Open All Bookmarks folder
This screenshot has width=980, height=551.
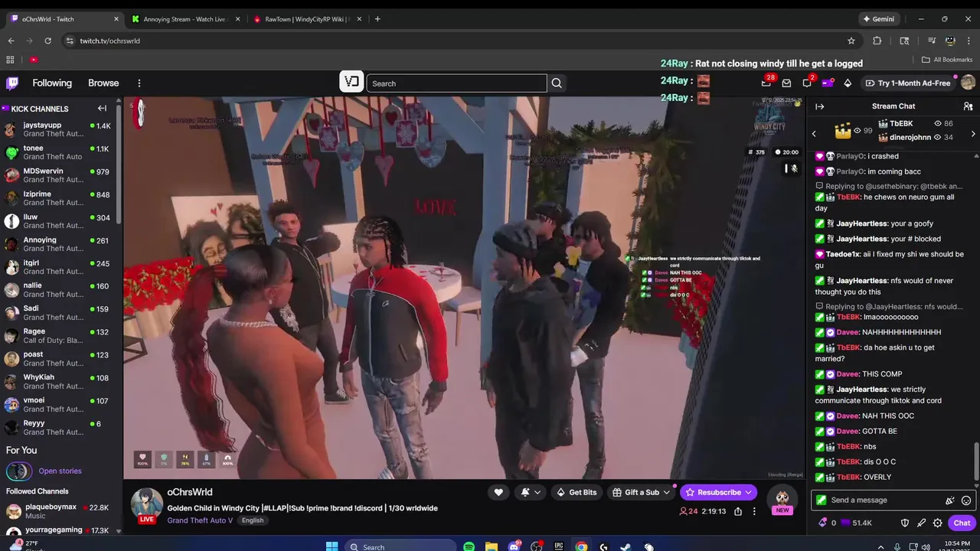coord(947,60)
